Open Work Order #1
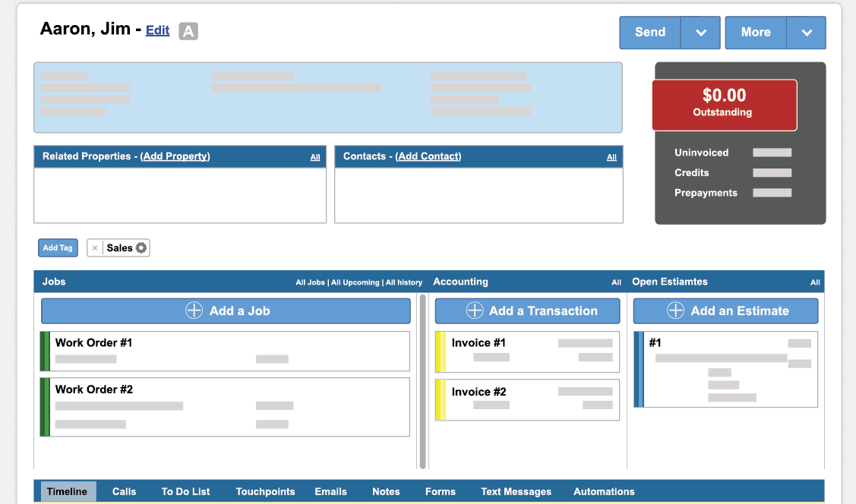Image resolution: width=856 pixels, height=504 pixels. 225,351
